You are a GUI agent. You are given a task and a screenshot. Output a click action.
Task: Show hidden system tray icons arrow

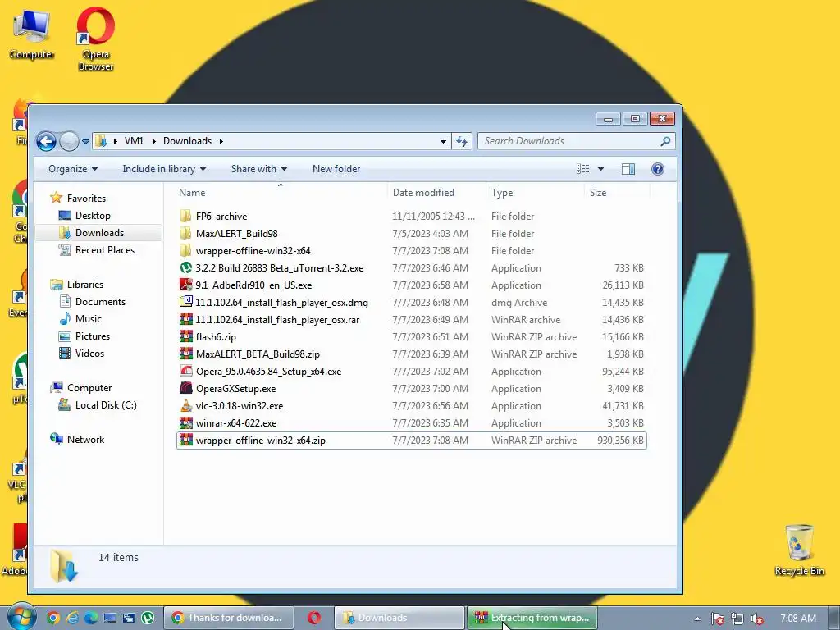point(697,619)
